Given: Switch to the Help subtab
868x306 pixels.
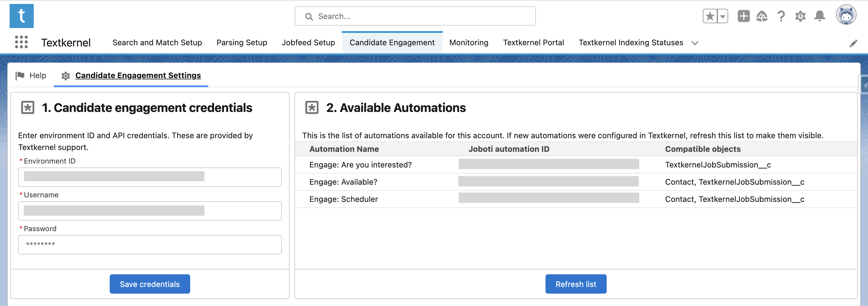Looking at the screenshot, I should [31, 75].
